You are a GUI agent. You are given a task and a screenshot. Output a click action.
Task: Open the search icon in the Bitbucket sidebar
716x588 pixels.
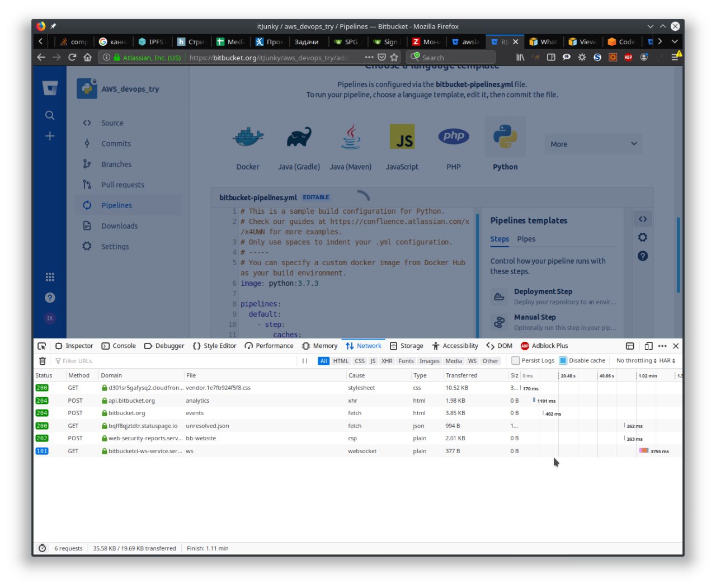50,115
